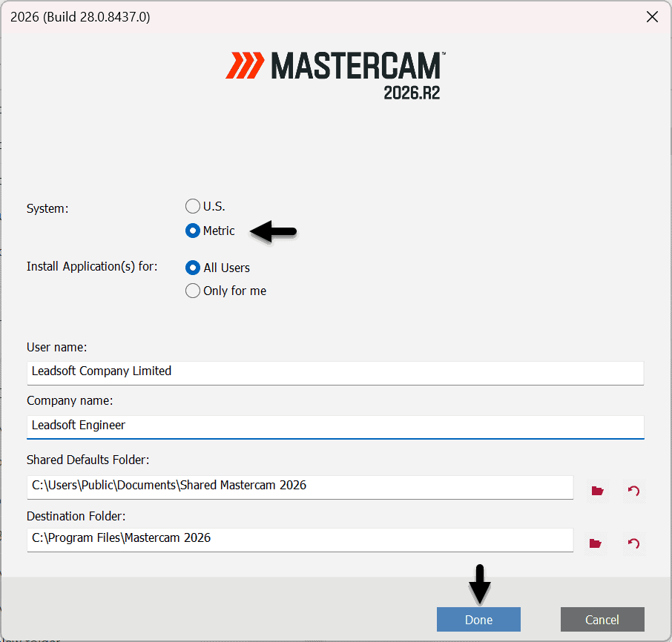Viewport: 672px width, 642px height.
Task: Browse for the Destination Folder
Action: (x=596, y=543)
